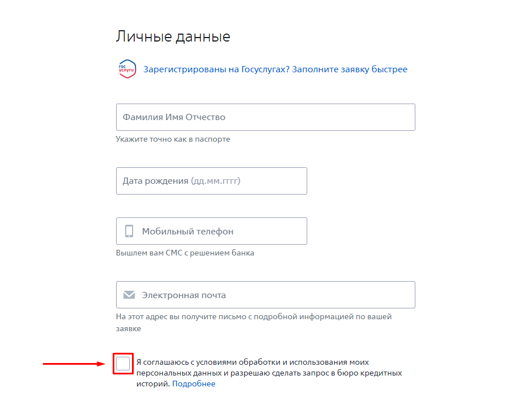
Task: Focus the Фамилия Имя Отчество field
Action: coord(265,117)
